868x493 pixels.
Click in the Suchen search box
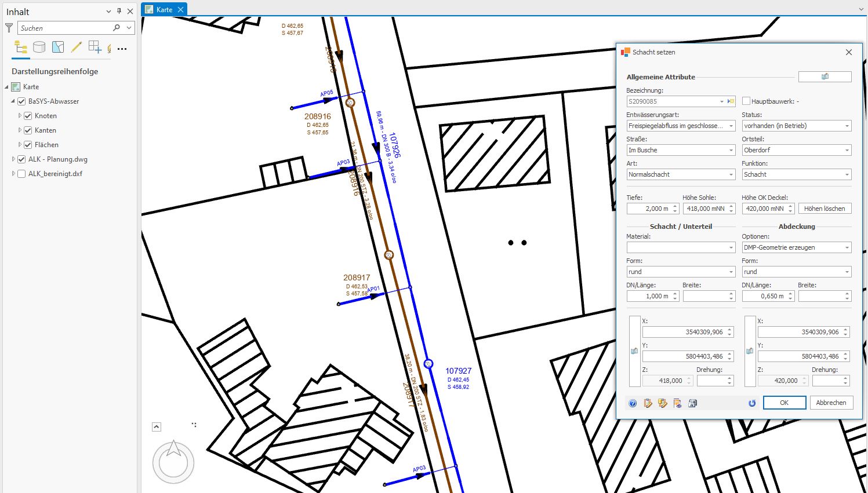pyautogui.click(x=65, y=28)
